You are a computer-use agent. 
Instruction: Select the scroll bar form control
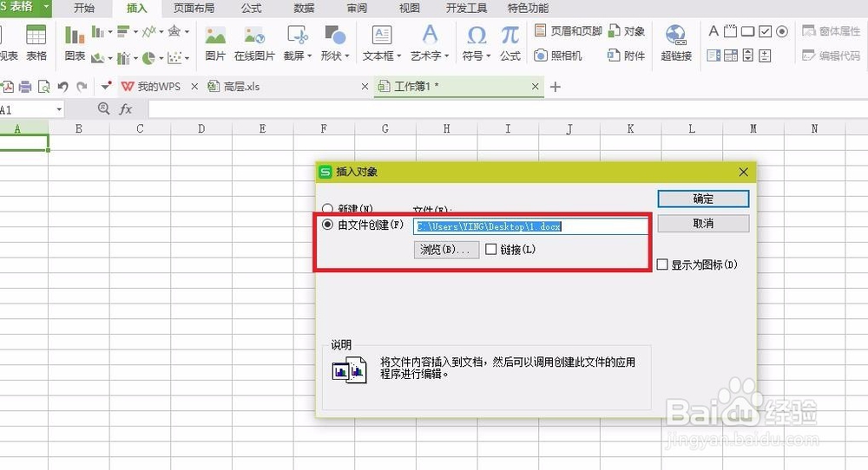pyautogui.click(x=748, y=55)
